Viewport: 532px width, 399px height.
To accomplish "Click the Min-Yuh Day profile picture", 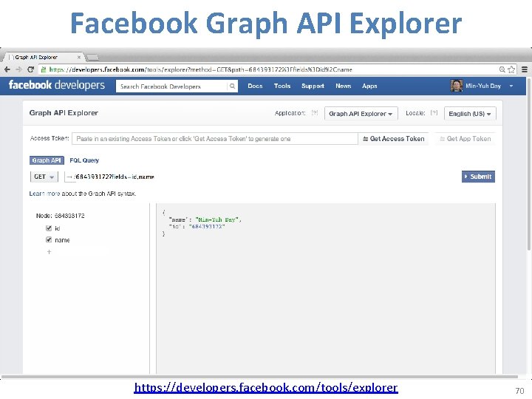I will click(x=457, y=86).
